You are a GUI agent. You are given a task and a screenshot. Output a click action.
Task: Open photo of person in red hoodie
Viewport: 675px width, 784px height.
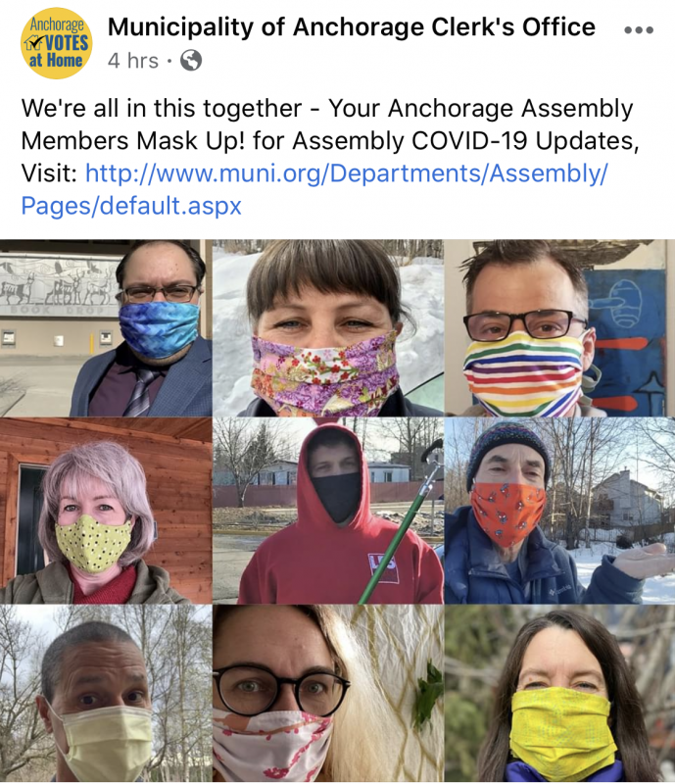tap(328, 511)
